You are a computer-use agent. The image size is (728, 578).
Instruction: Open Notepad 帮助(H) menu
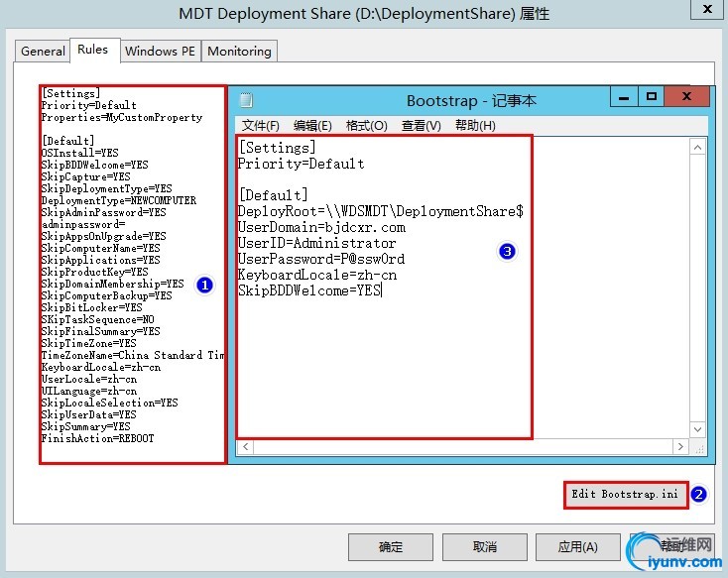475,125
